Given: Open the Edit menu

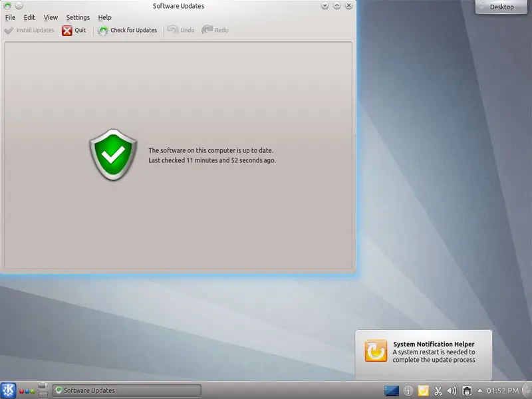Looking at the screenshot, I should (x=29, y=17).
